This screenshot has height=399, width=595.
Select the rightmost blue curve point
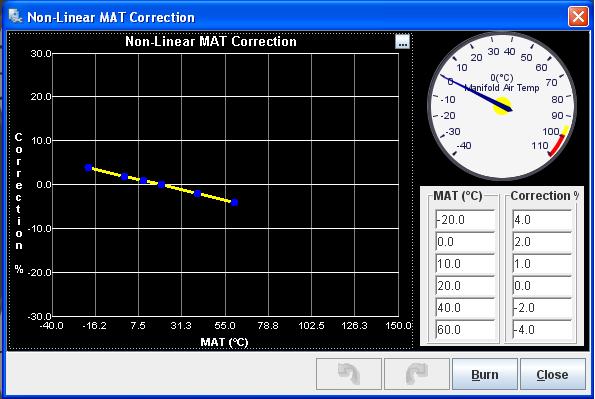[x=235, y=202]
